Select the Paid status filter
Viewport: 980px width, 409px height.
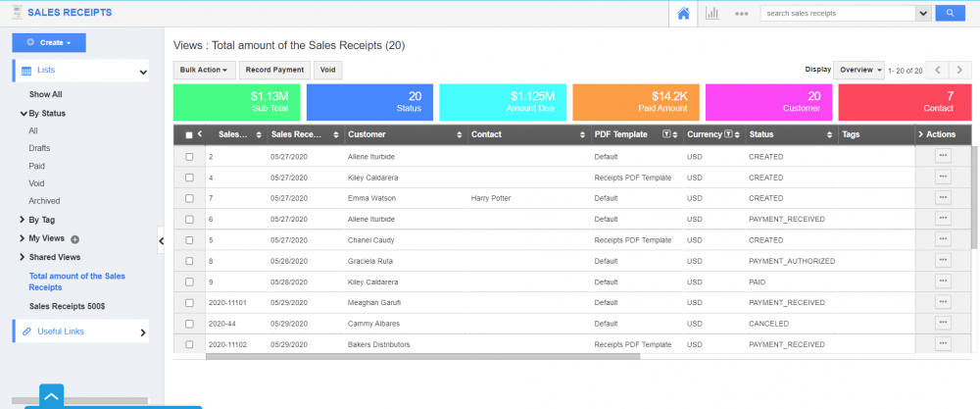pos(38,166)
